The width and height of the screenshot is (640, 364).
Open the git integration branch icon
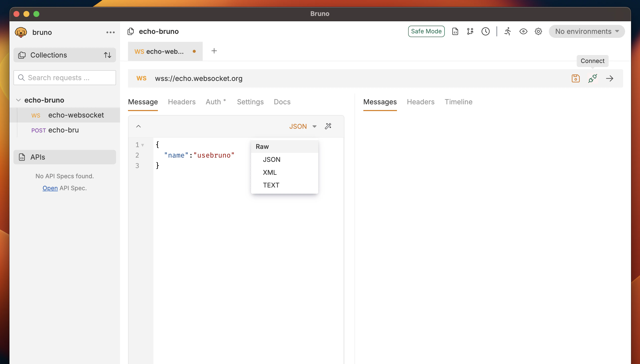pyautogui.click(x=470, y=32)
